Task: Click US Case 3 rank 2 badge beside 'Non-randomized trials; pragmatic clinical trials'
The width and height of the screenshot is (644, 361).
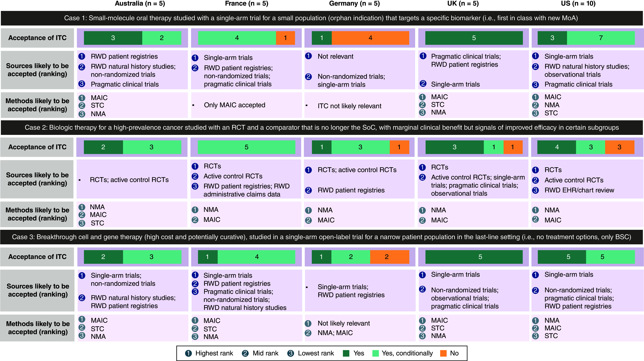Action: pyautogui.click(x=536, y=290)
